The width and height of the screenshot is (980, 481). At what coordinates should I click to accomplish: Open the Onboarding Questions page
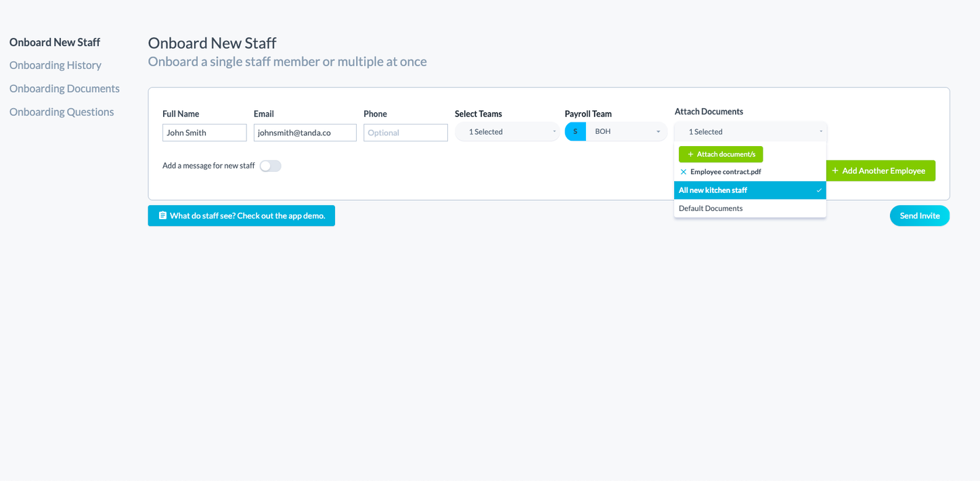click(x=62, y=112)
